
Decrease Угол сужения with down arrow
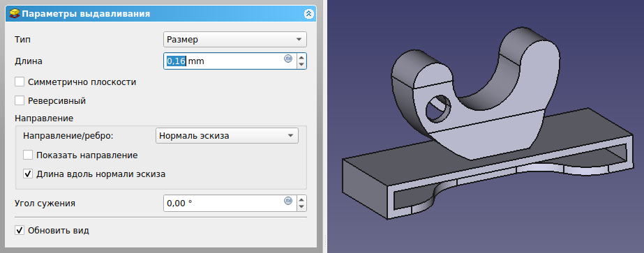[x=301, y=207]
